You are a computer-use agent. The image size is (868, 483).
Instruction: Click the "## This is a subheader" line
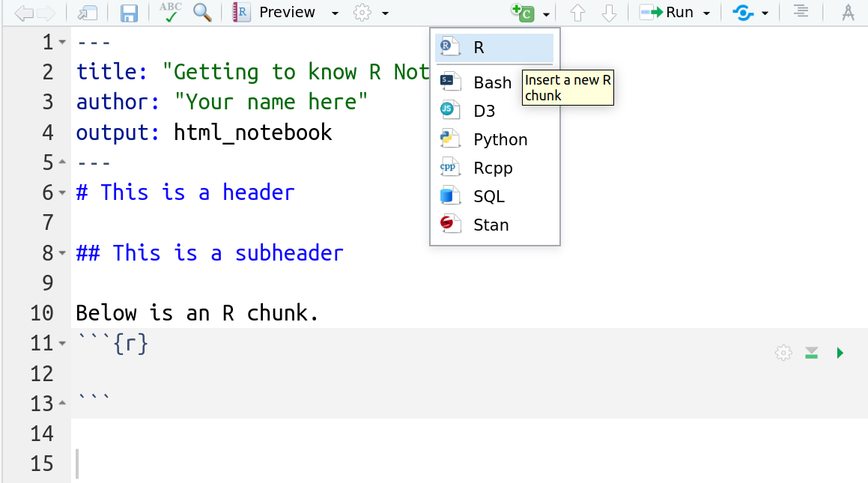point(209,253)
